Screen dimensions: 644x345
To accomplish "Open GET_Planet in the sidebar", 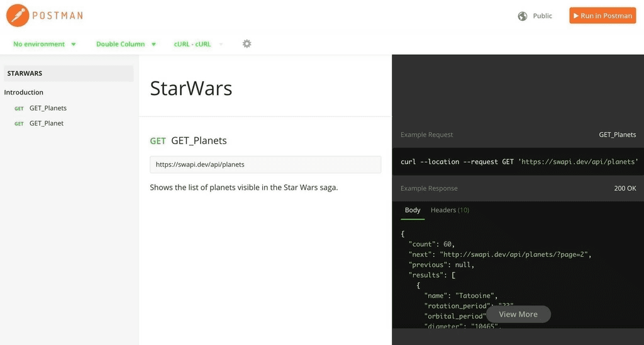I will click(47, 123).
